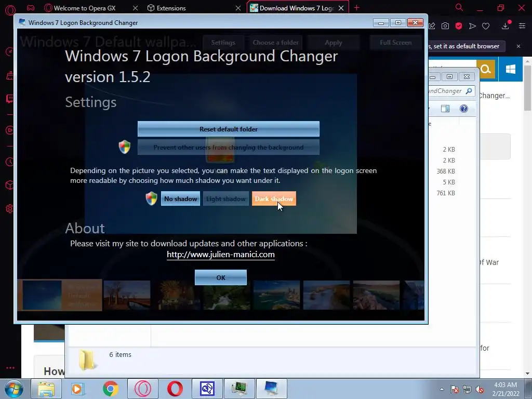Click Explorer window preview pane icon

tap(445, 109)
